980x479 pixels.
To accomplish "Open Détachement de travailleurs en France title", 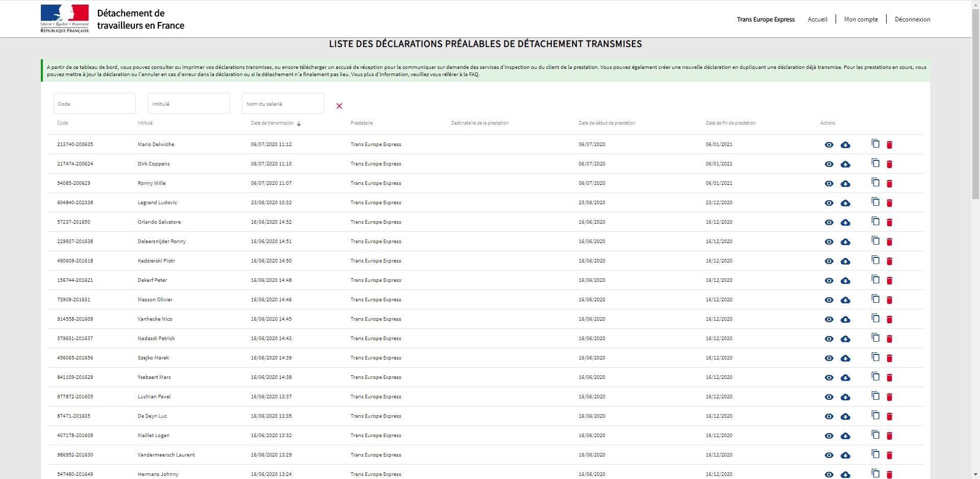I will click(140, 19).
